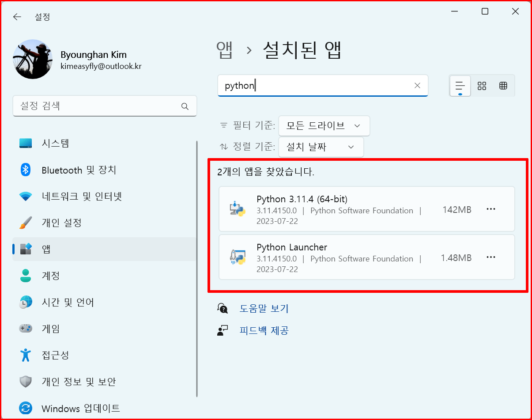Switch to grid view layout
532x420 pixels.
pyautogui.click(x=482, y=86)
